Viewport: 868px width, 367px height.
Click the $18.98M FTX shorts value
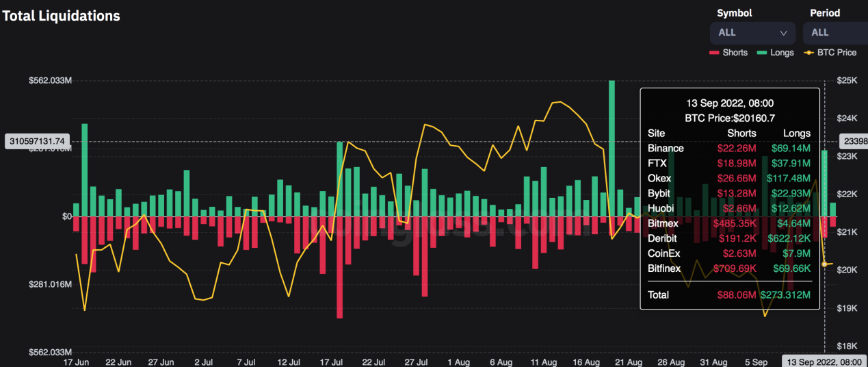coord(737,163)
